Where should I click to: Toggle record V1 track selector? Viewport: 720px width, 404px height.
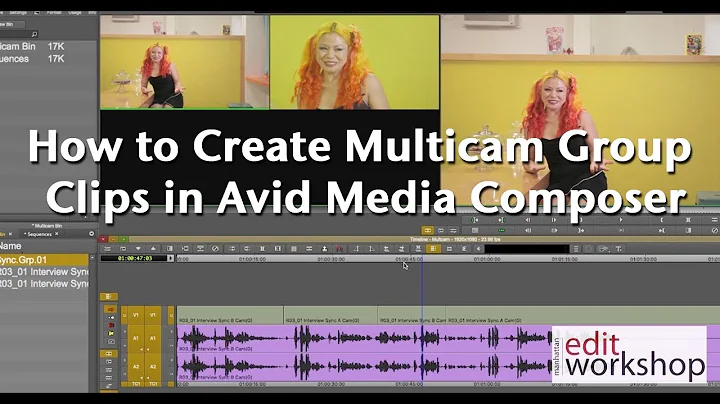152,315
